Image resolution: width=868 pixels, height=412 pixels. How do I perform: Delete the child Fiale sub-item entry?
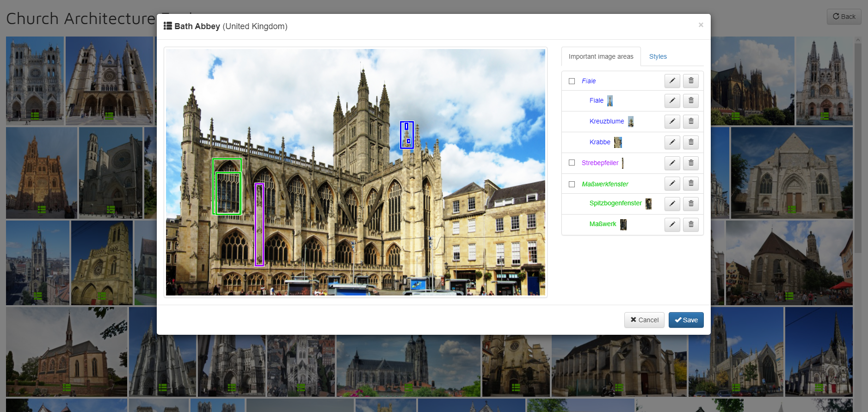point(691,101)
